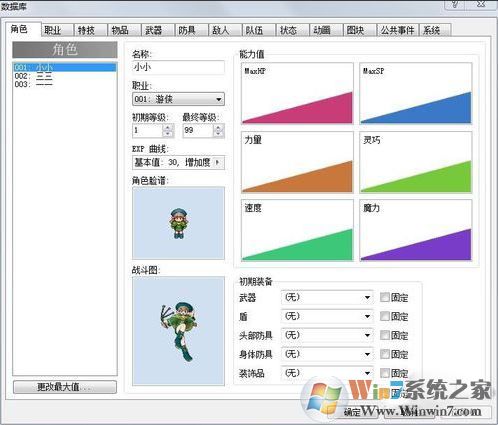Viewport: 498px width, 425px height.
Task: Open the 灵巧 light green curve graph
Action: pyautogui.click(x=416, y=162)
